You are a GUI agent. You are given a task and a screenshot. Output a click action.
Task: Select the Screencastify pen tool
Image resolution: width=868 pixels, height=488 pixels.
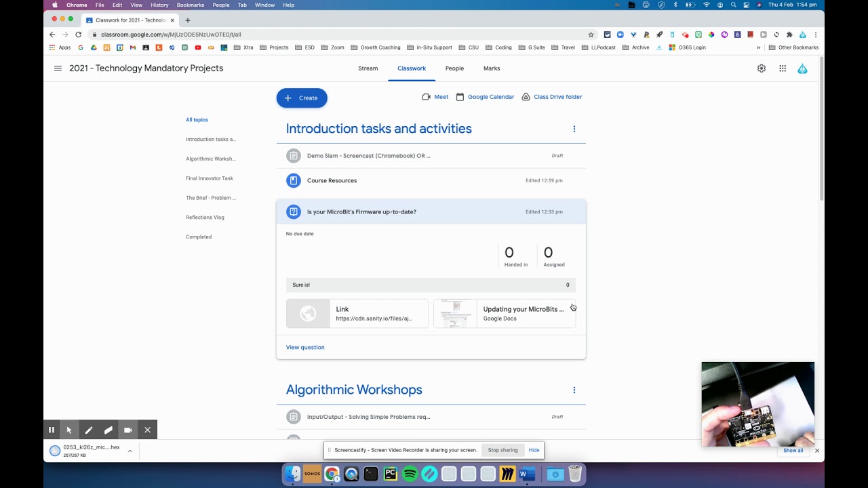[x=89, y=430]
